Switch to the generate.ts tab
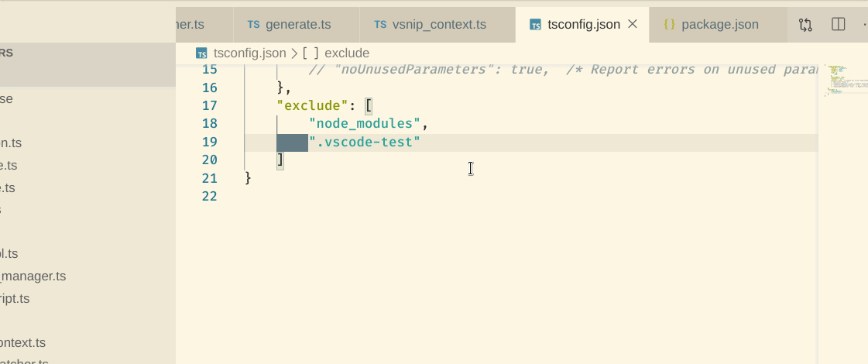Screen dimensions: 868x364 click(298, 25)
